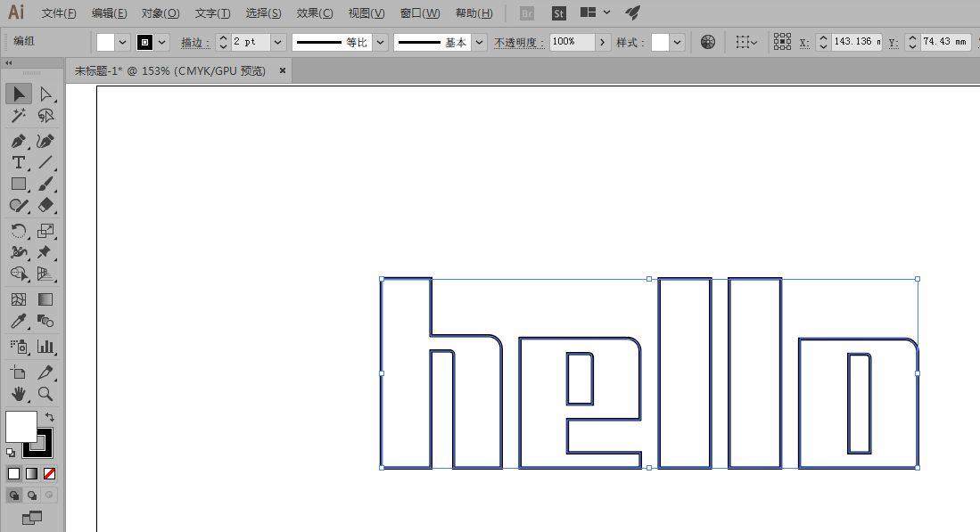This screenshot has height=532, width=980.
Task: Select the Eyedropper tool
Action: click(x=19, y=321)
